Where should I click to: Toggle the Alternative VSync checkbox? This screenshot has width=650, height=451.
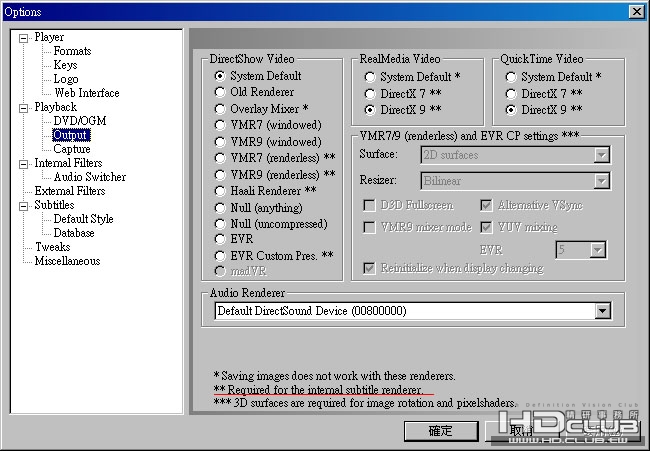tap(486, 205)
